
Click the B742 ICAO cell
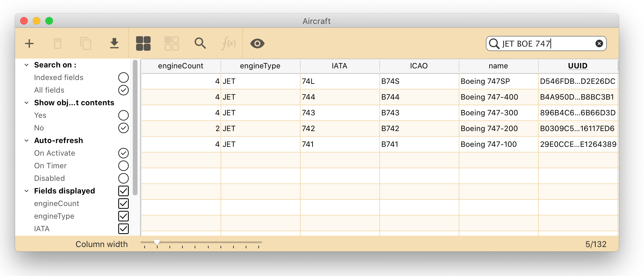[419, 129]
